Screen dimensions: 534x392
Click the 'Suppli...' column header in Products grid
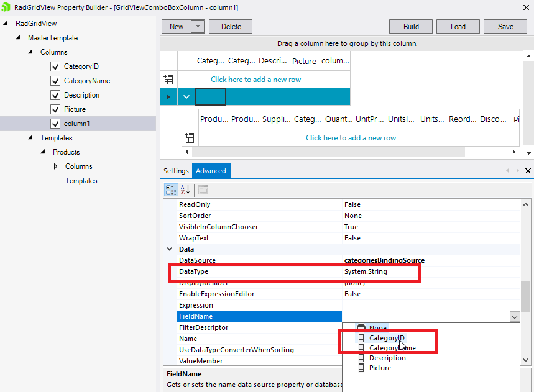coord(276,119)
